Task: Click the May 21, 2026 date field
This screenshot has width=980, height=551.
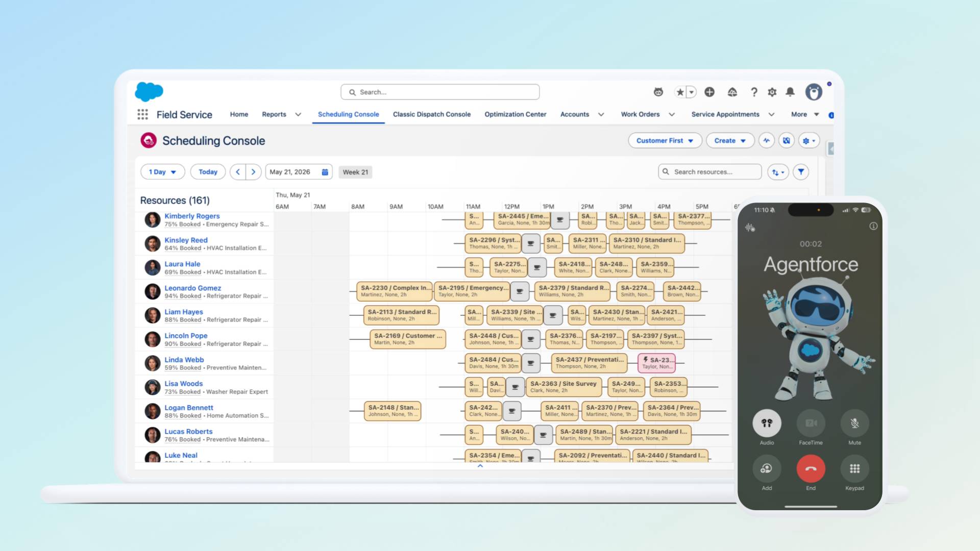Action: (x=299, y=172)
